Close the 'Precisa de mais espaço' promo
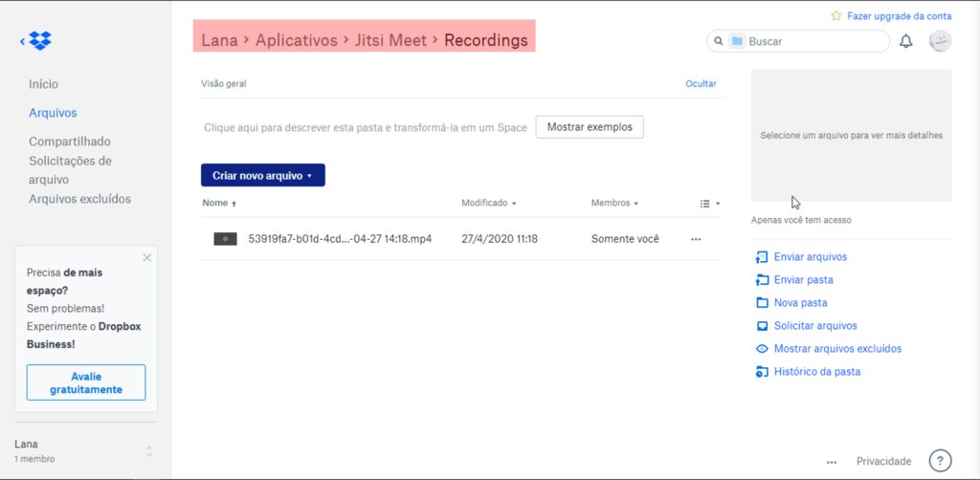 (x=146, y=257)
